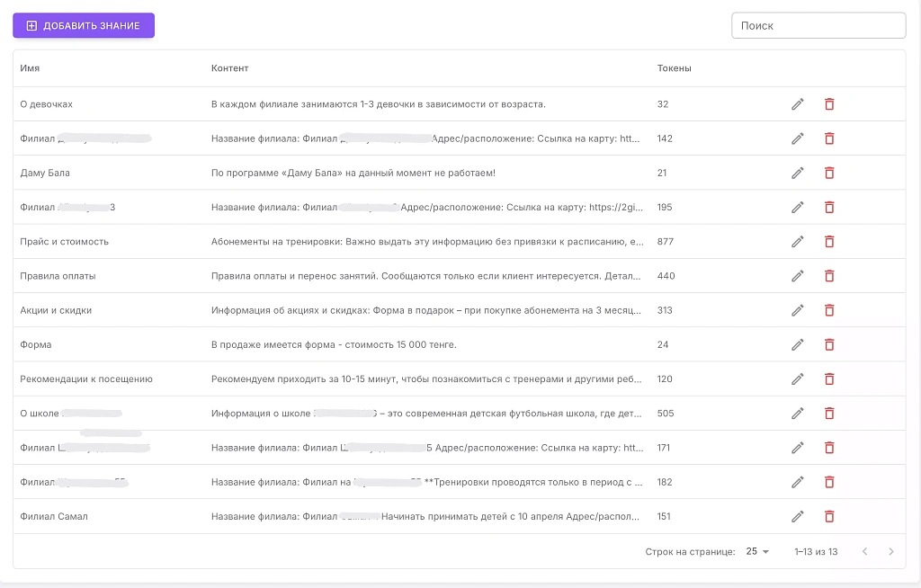Click into the 'Поиск' search field
Screen dimensions: 921x588
click(x=818, y=26)
